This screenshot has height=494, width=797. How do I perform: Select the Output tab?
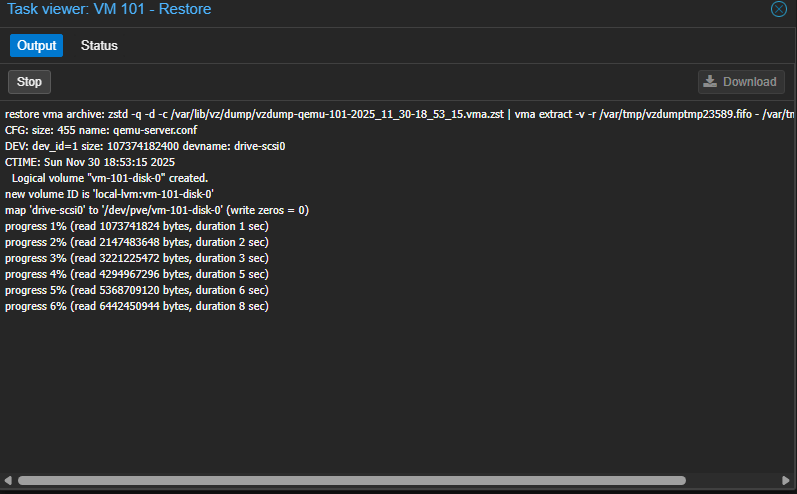click(37, 46)
